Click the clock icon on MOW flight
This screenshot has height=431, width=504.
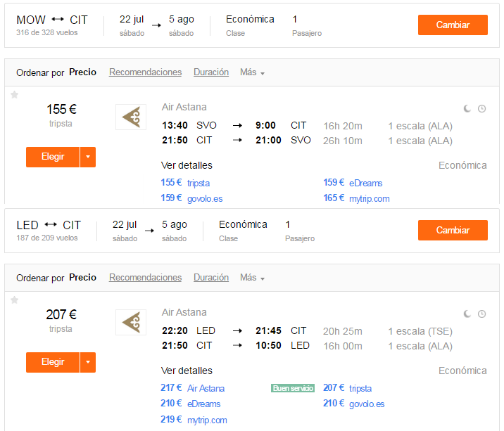point(481,109)
